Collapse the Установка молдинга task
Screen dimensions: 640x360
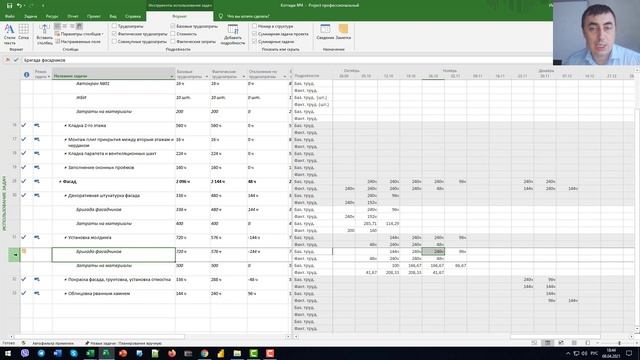[65, 238]
